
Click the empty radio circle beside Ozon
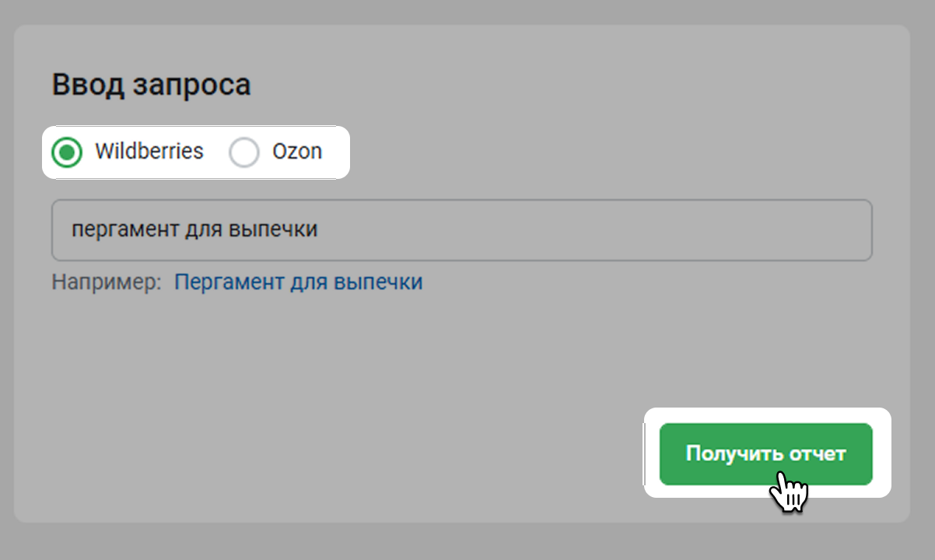pyautogui.click(x=244, y=152)
